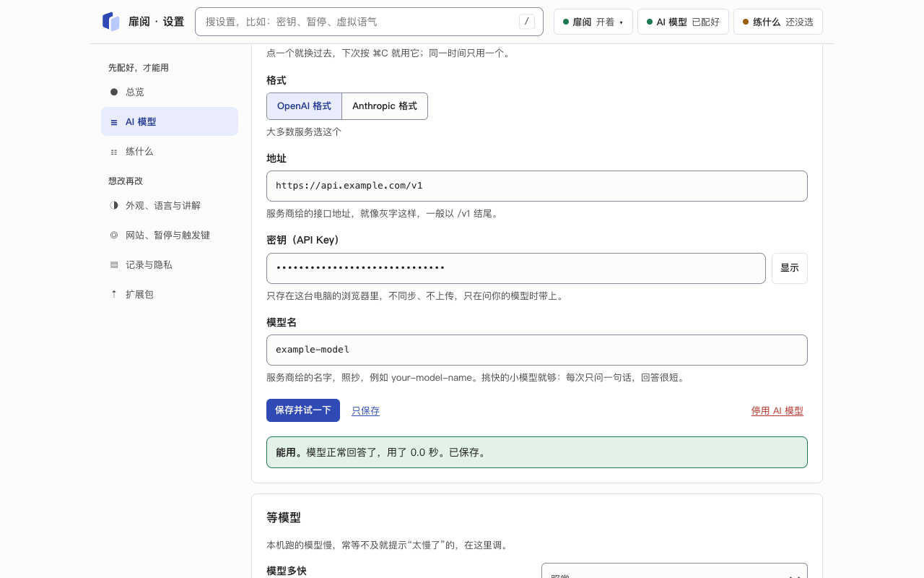The height and width of the screenshot is (578, 924).
Task: Click the 只保存 link
Action: point(365,411)
